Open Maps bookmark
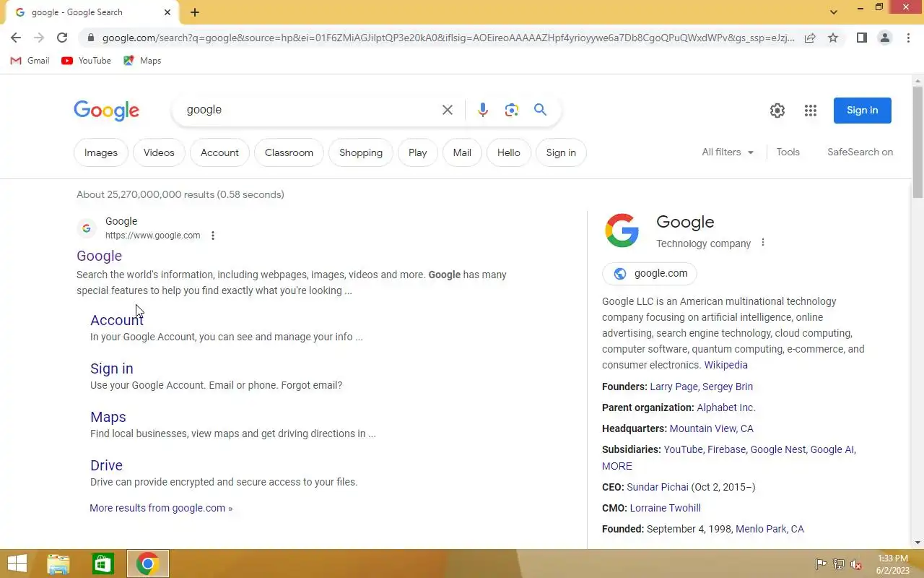This screenshot has width=924, height=578. click(x=142, y=61)
